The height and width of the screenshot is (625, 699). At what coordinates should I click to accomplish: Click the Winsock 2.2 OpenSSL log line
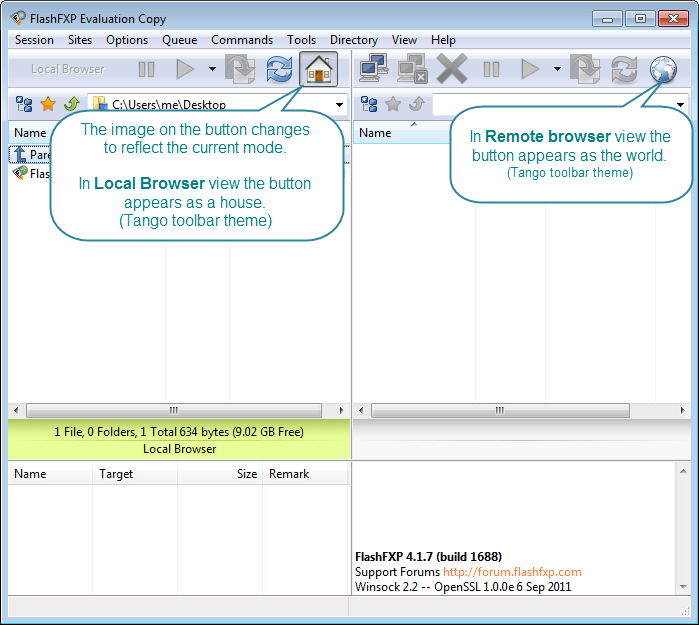click(463, 587)
